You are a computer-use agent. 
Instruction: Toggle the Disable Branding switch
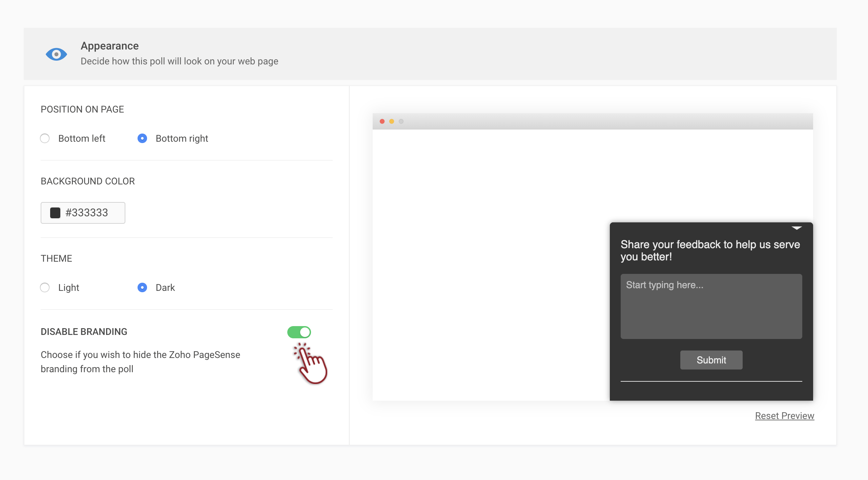(299, 332)
